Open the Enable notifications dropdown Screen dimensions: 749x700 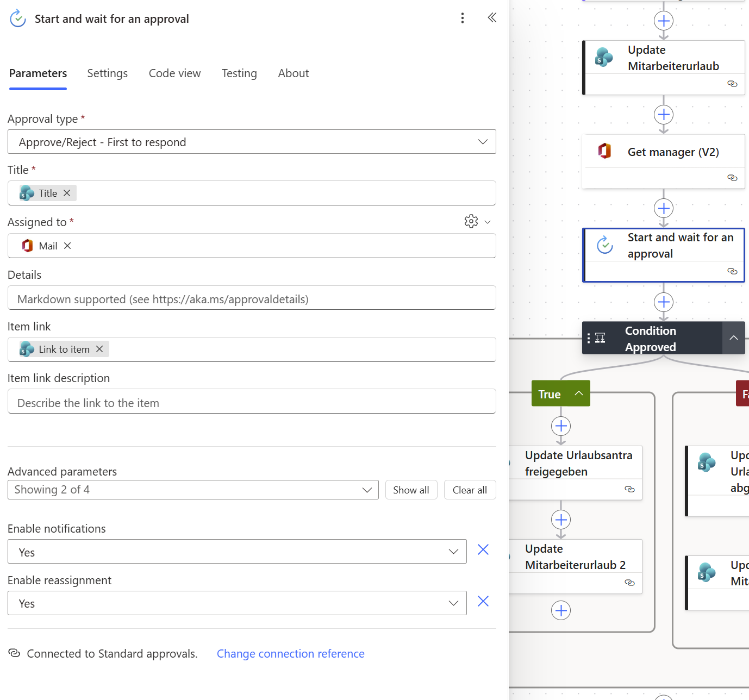point(453,552)
